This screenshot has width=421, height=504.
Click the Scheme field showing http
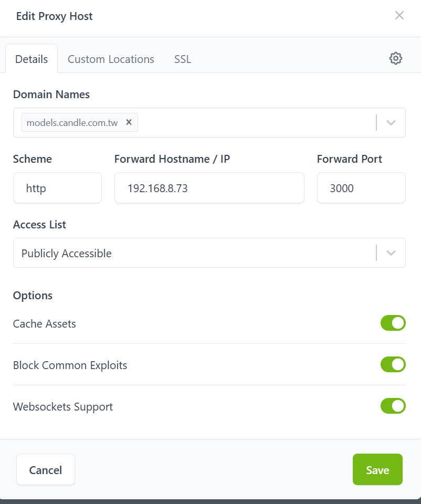(x=57, y=188)
